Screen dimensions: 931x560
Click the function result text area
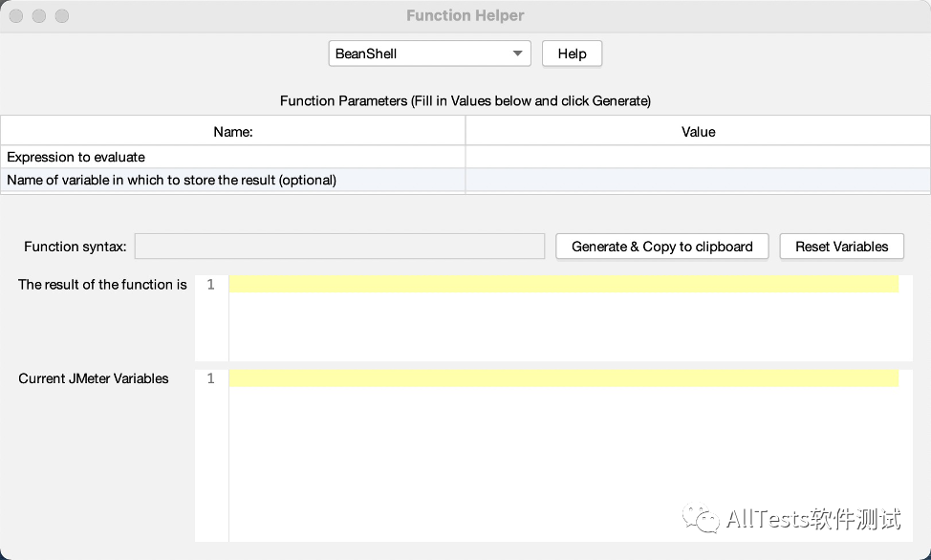point(571,317)
